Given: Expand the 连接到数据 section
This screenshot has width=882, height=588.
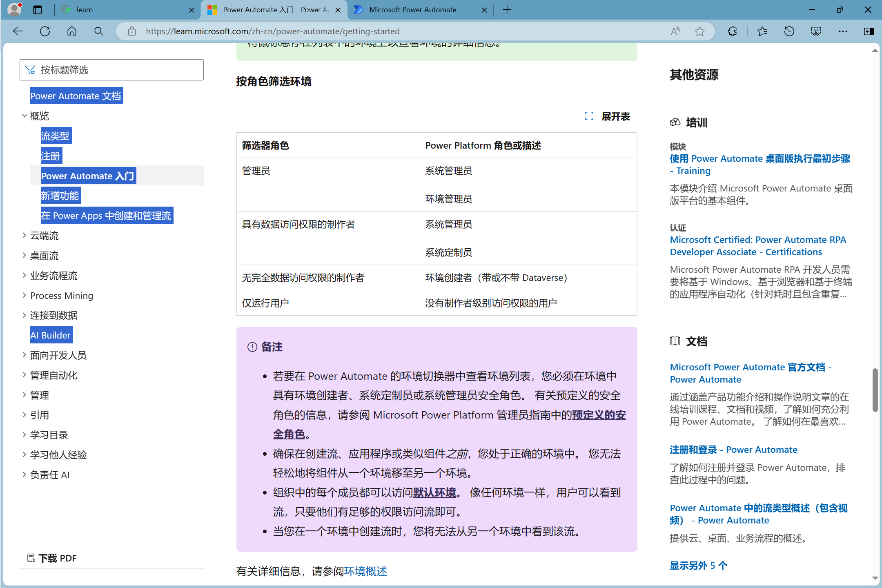Looking at the screenshot, I should 24,315.
